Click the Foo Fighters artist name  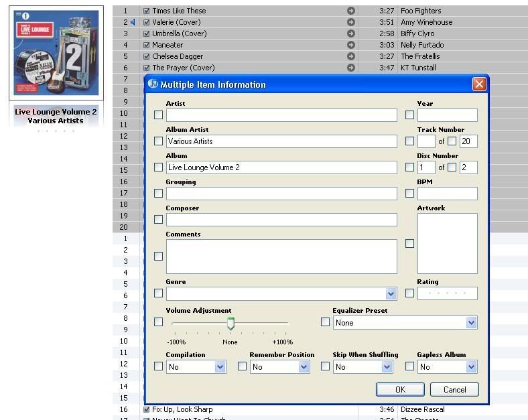point(421,11)
